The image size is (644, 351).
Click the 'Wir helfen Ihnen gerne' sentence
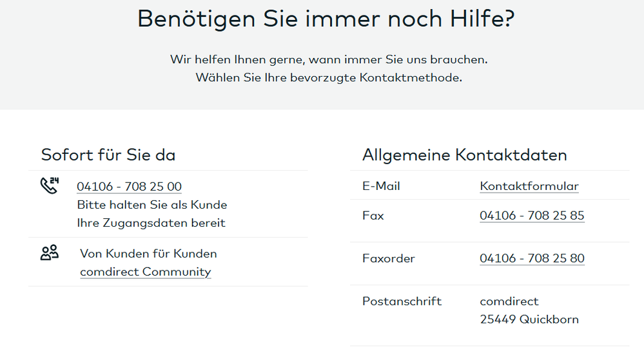(x=329, y=60)
